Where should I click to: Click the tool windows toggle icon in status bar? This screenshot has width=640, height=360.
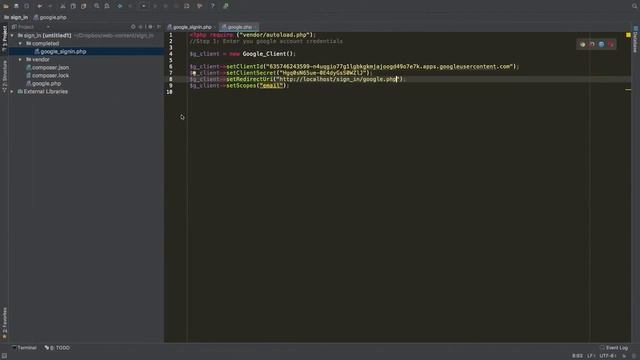coord(4,356)
